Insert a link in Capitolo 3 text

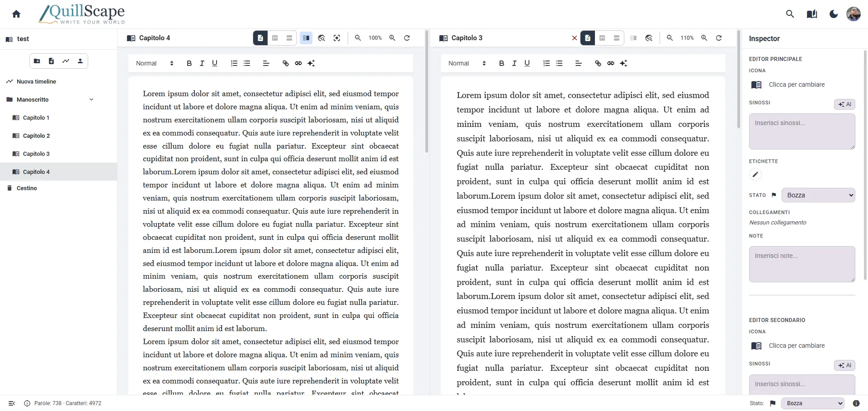[x=611, y=63]
